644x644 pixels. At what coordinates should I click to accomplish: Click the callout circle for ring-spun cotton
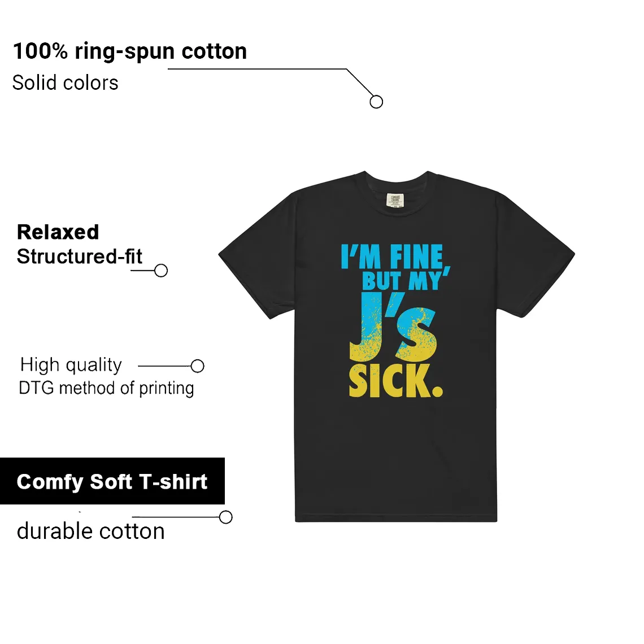tap(376, 102)
